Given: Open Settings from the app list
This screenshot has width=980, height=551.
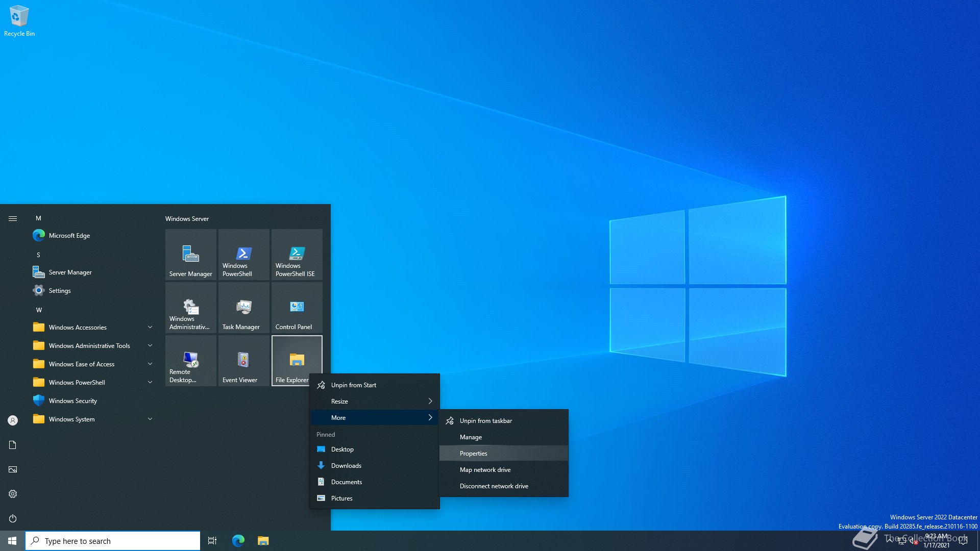Looking at the screenshot, I should click(92, 291).
